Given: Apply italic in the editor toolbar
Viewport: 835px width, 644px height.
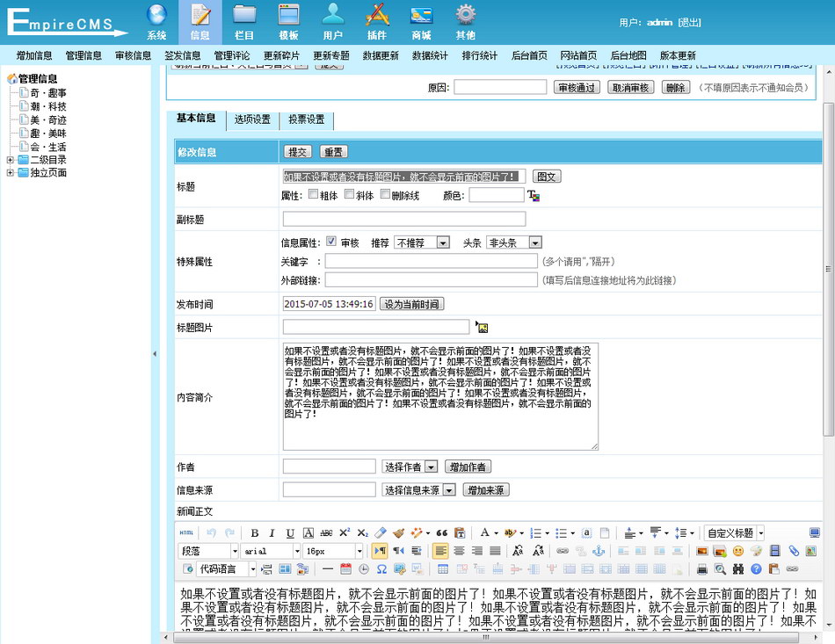Looking at the screenshot, I should pos(272,532).
